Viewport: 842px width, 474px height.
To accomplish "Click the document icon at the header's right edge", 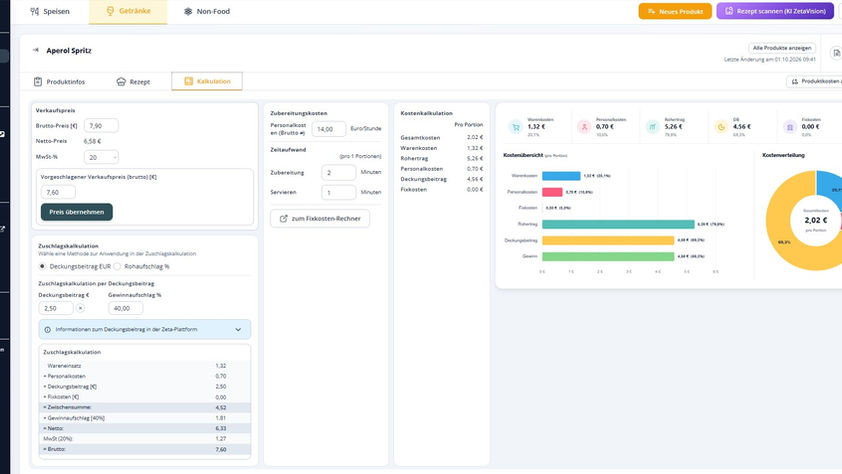I will click(836, 53).
